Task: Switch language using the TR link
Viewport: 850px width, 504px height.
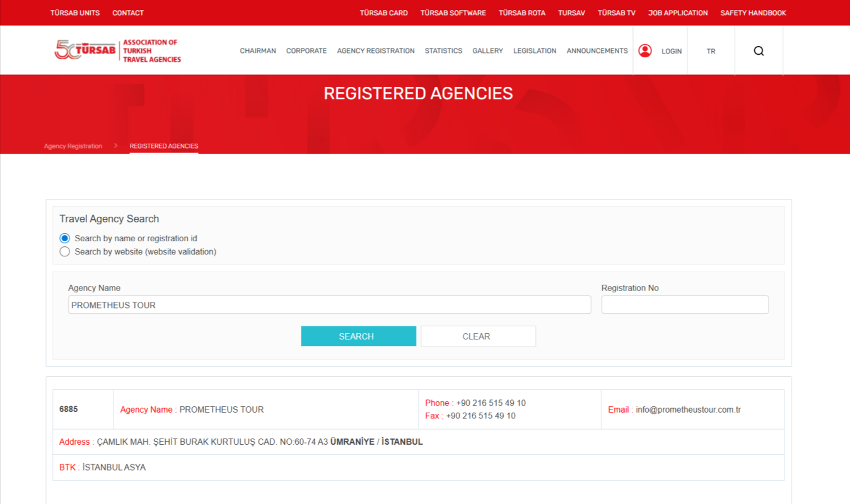Action: tap(711, 52)
